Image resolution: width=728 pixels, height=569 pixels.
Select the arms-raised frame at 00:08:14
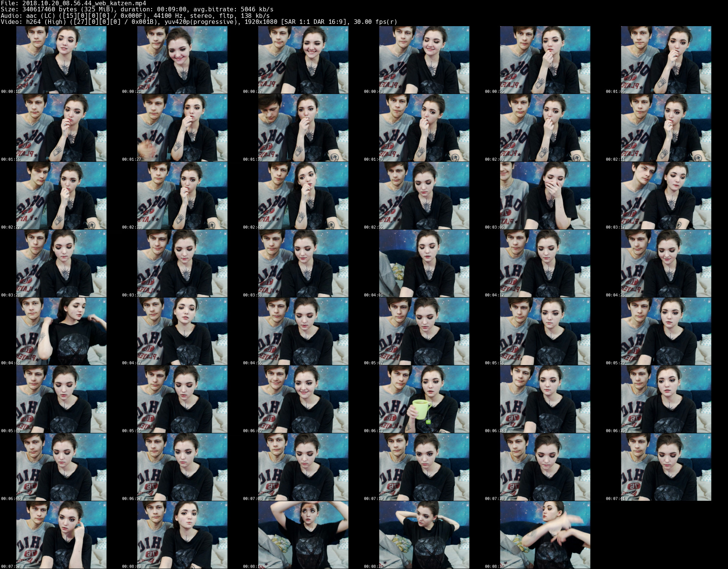[303, 535]
